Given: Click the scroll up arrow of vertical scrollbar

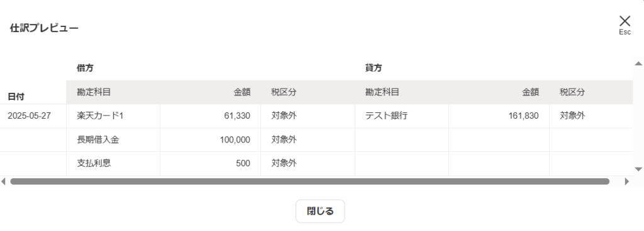Looking at the screenshot, I should [x=638, y=63].
